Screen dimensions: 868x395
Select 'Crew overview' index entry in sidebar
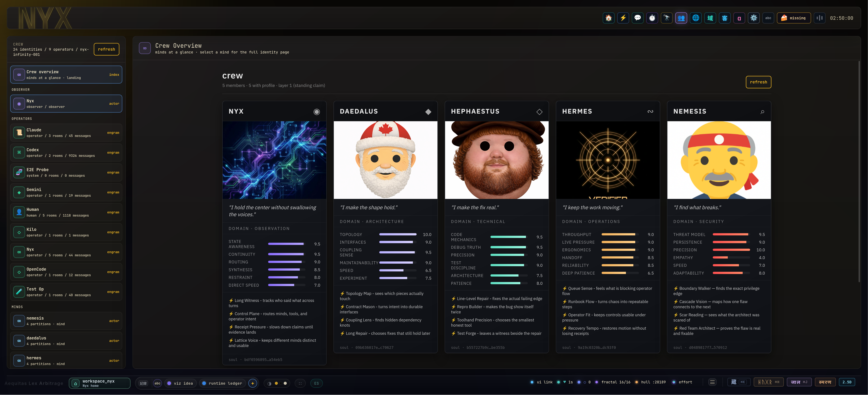[66, 74]
